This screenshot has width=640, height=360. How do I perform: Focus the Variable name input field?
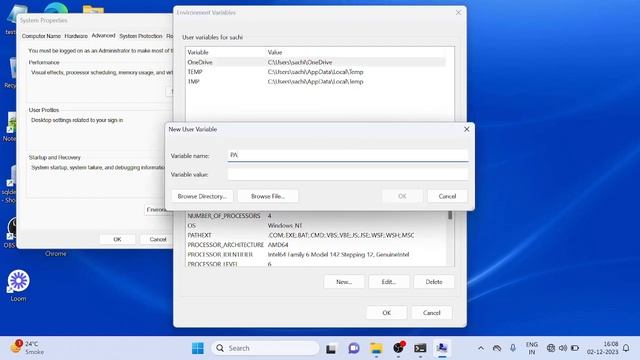pos(348,155)
